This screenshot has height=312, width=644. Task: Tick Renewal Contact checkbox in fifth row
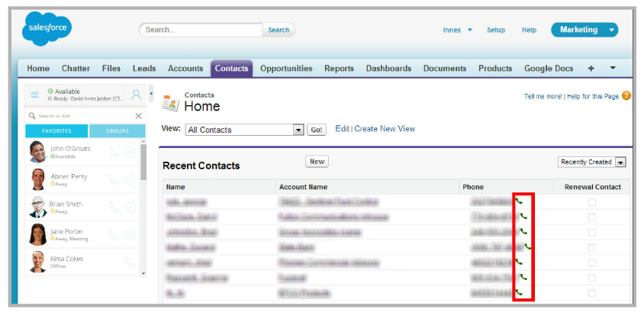[x=592, y=262]
